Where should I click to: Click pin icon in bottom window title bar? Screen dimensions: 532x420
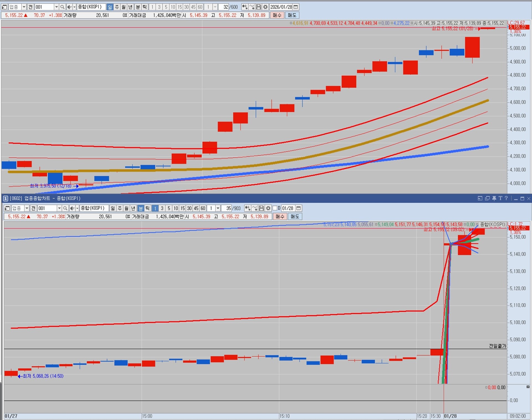click(x=494, y=198)
